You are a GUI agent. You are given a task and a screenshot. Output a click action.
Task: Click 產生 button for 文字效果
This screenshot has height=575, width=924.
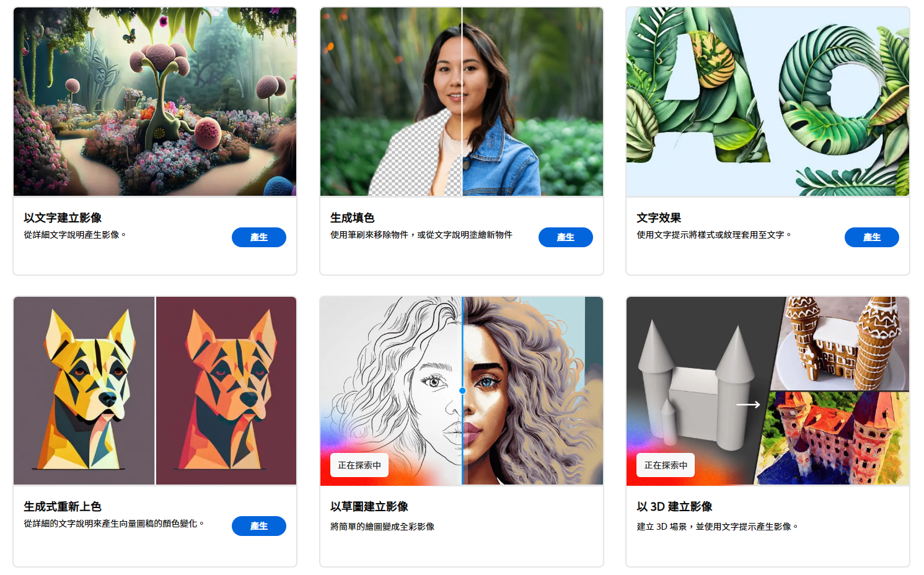coord(872,237)
